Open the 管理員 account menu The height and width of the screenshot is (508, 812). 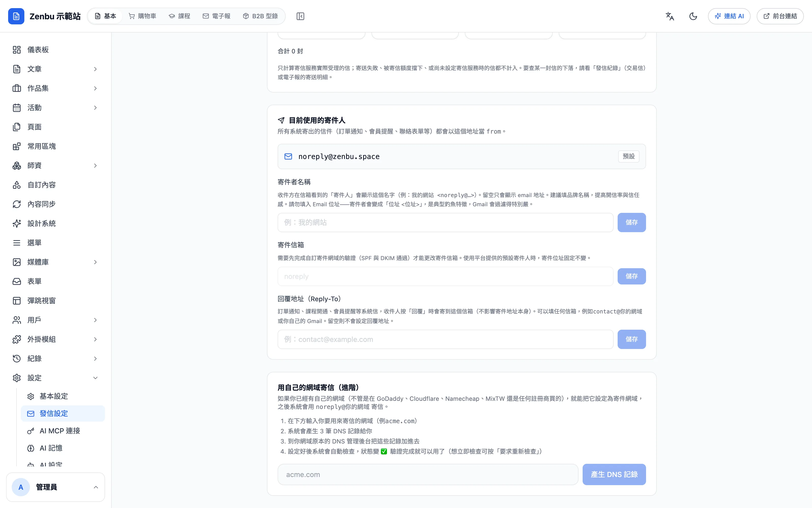pyautogui.click(x=56, y=487)
